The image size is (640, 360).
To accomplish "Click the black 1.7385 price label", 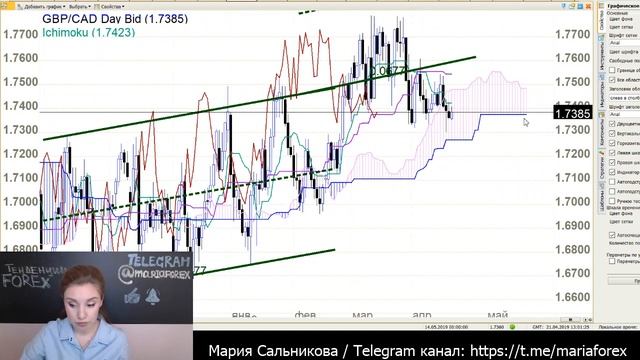I will tap(573, 113).
